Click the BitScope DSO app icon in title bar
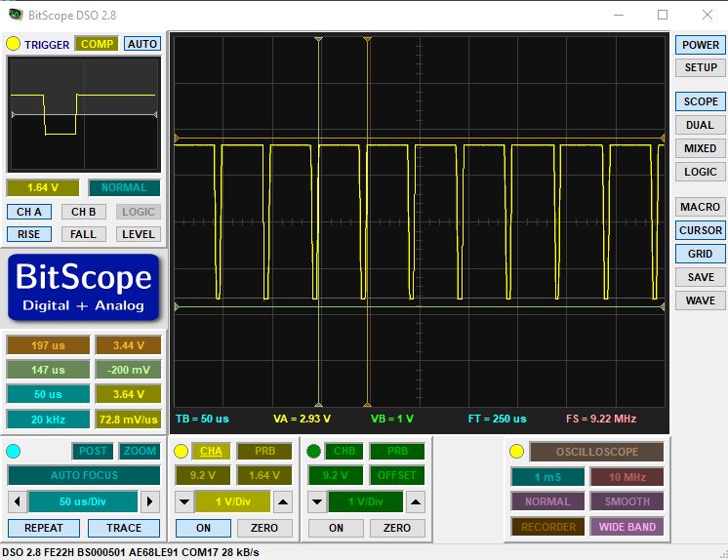The image size is (728, 560). coord(16,15)
